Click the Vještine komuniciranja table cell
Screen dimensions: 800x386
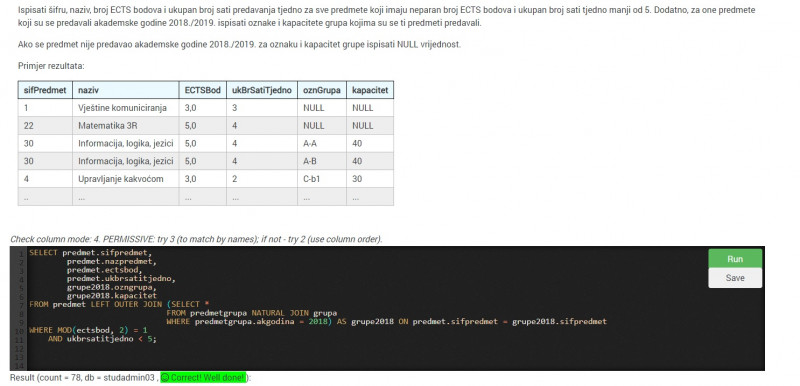[126, 108]
